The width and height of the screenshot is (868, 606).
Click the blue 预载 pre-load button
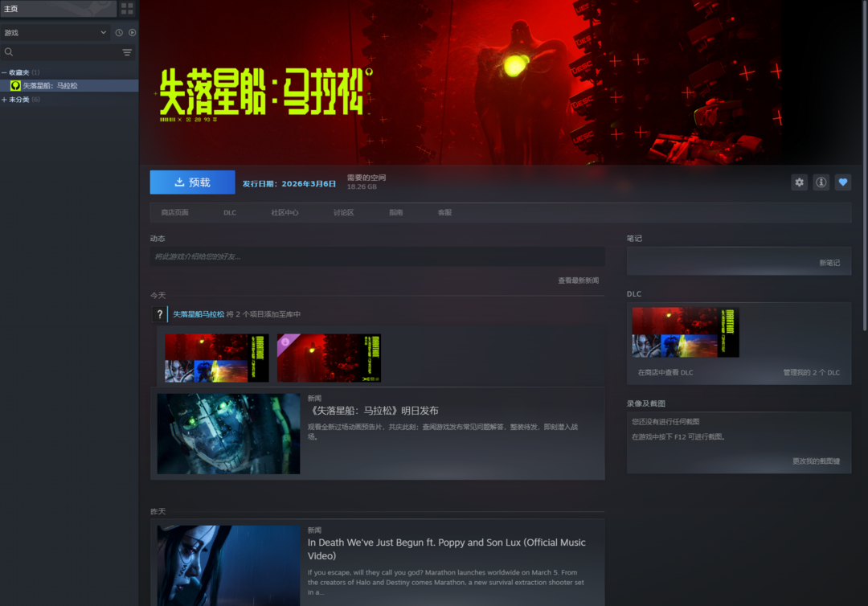(x=192, y=182)
